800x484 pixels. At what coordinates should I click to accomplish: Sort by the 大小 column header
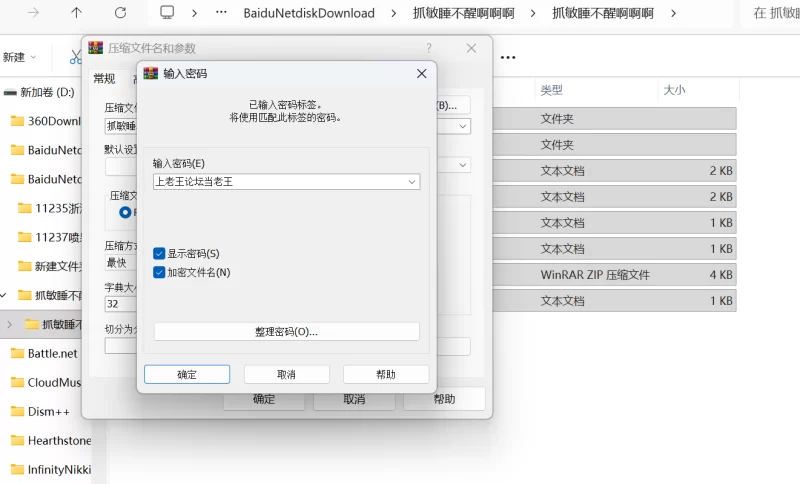click(x=674, y=90)
